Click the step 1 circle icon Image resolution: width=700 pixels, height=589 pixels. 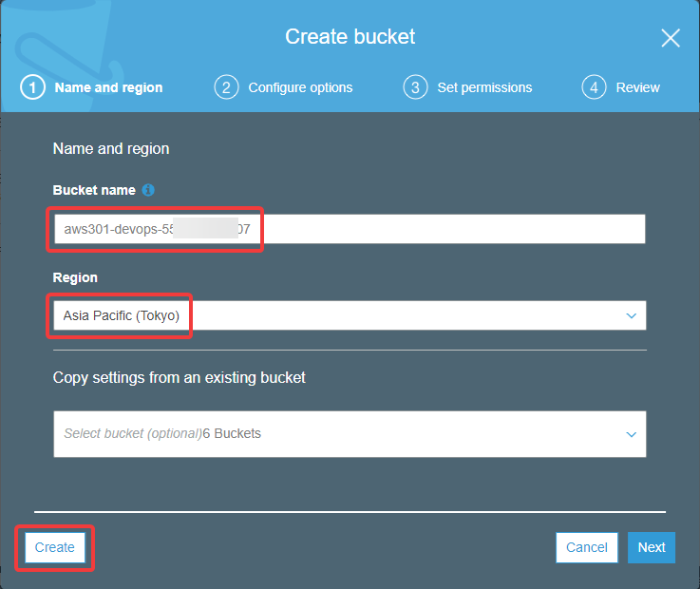coord(32,87)
